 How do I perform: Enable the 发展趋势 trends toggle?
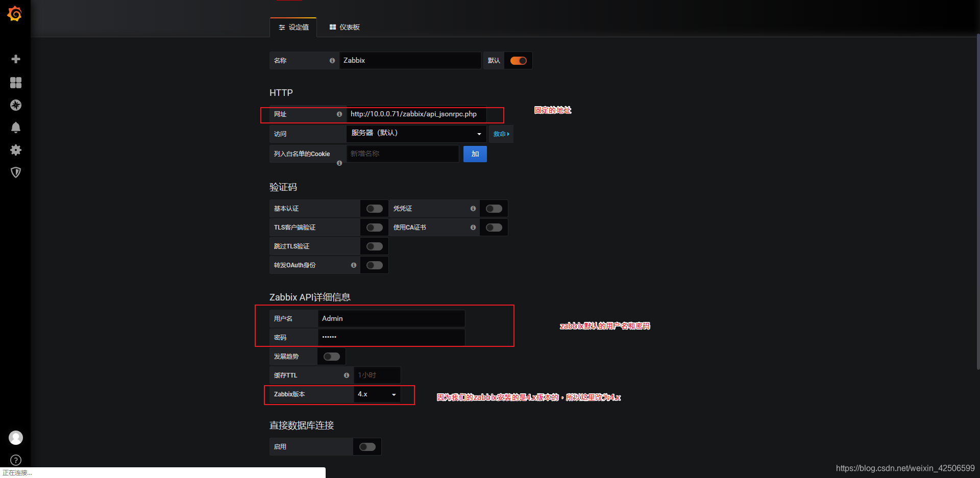(332, 357)
